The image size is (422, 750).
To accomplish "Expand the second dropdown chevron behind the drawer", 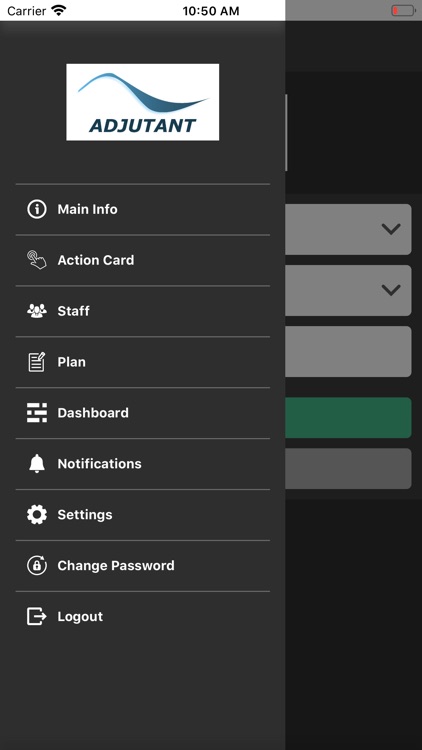I will click(x=391, y=290).
